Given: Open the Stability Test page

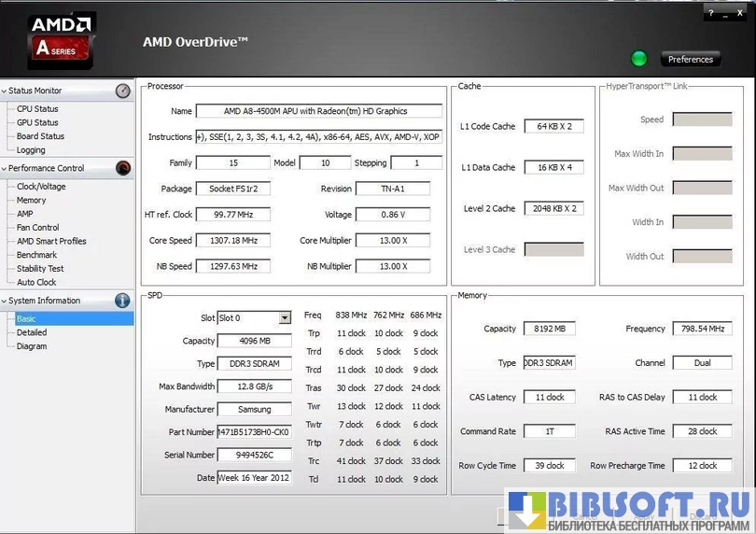Looking at the screenshot, I should coord(40,269).
